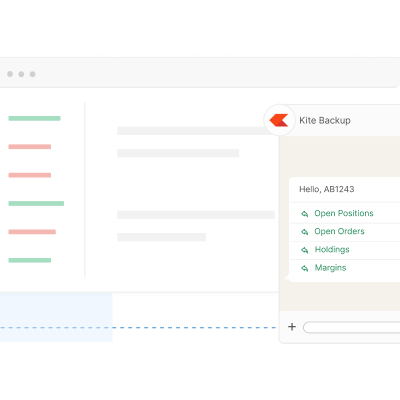Click the reply arrow beside Open Positions
Image resolution: width=400 pixels, height=400 pixels.
[x=305, y=214]
